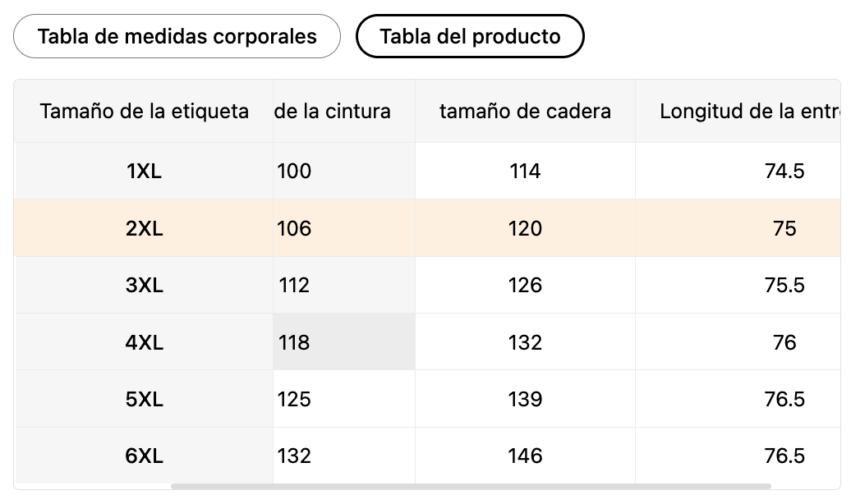
Task: Click hip value 146 in the 6XL row
Action: (525, 456)
